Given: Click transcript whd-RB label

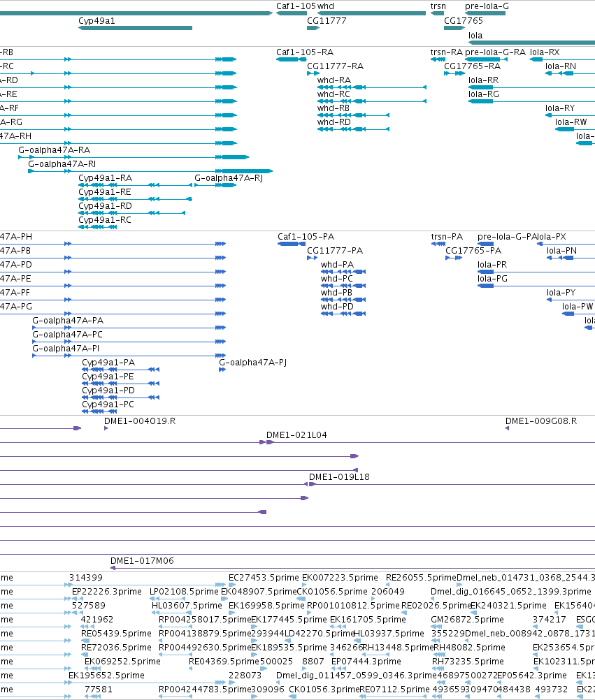Looking at the screenshot, I should click(x=334, y=108).
